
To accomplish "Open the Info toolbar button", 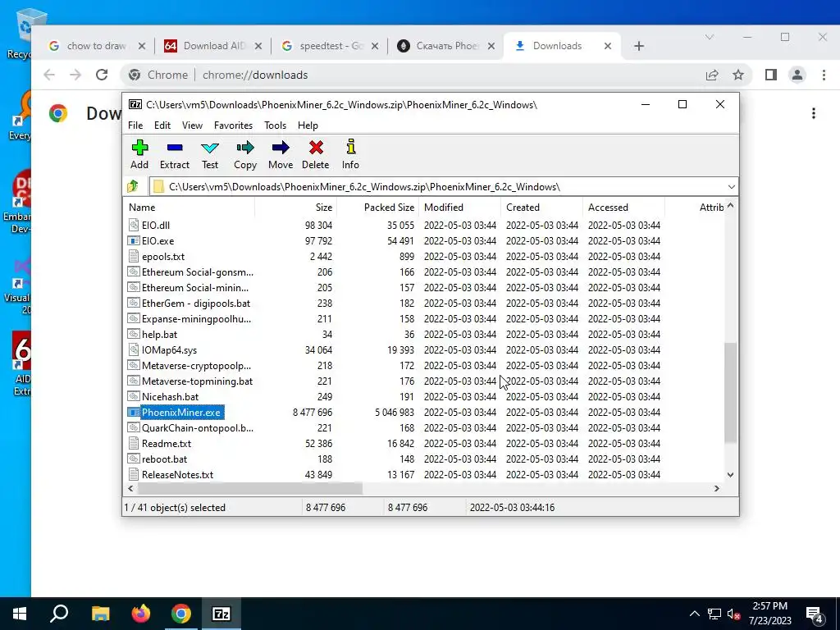I will click(x=350, y=154).
